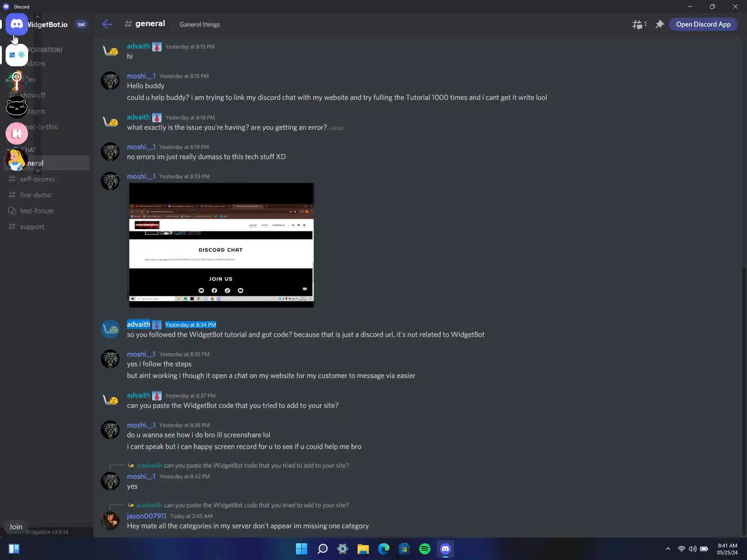Click advaith's avatar on 8:34 PM message
Image resolution: width=747 pixels, height=560 pixels.
[x=110, y=329]
